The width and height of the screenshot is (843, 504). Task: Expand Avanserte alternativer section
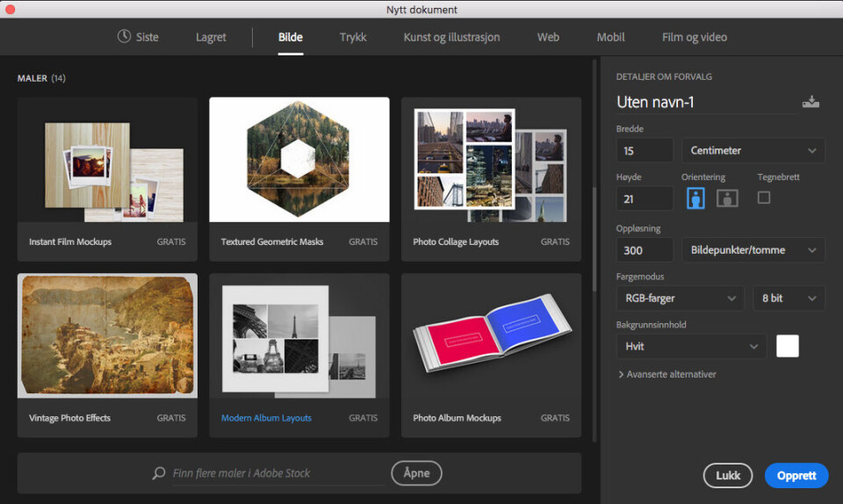coord(666,374)
